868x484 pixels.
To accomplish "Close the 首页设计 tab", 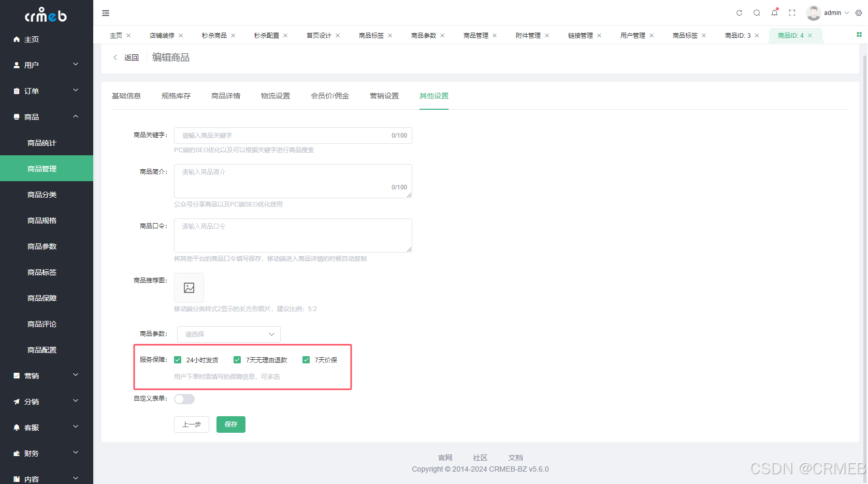I will pos(338,36).
